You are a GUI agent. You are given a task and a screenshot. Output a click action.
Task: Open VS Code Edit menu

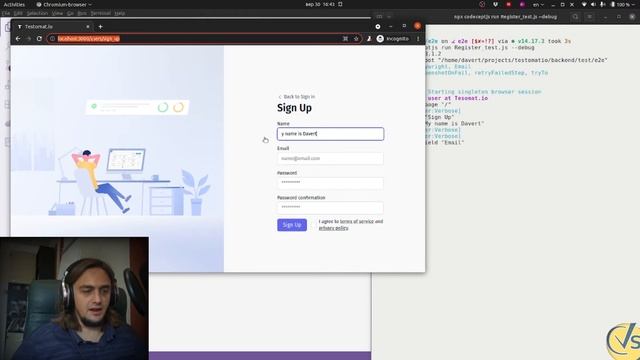pyautogui.click(x=18, y=13)
